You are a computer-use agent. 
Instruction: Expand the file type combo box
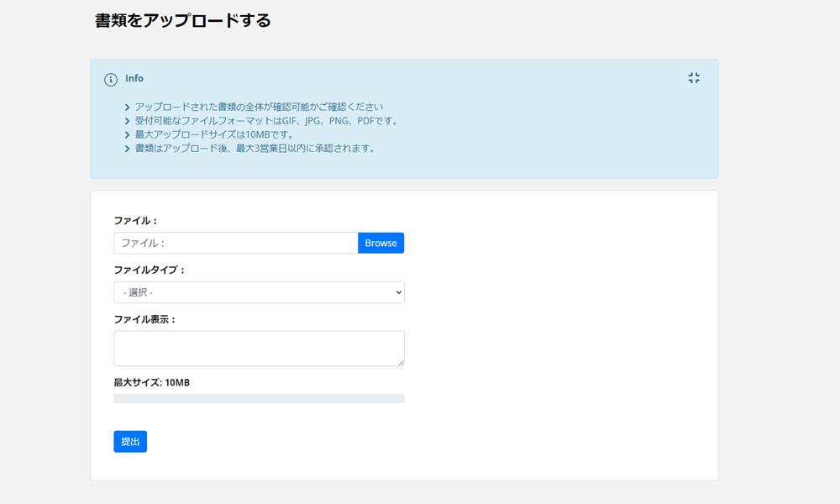tap(258, 292)
